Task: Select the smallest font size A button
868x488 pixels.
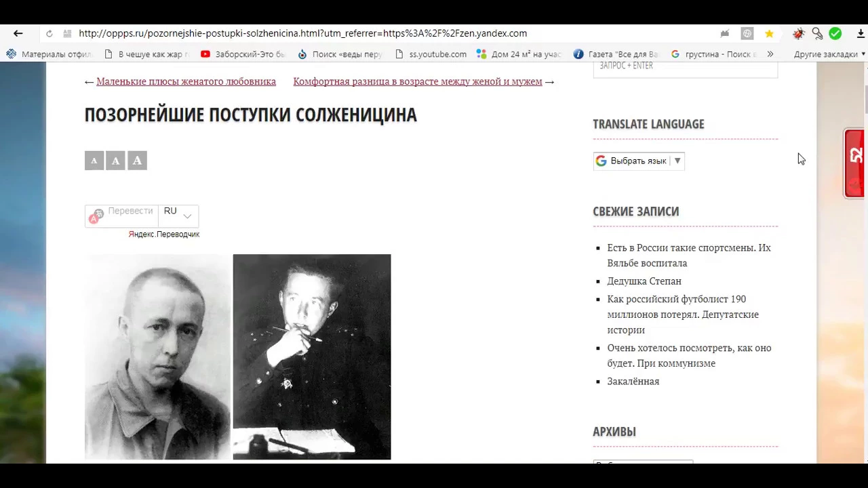Action: click(94, 161)
